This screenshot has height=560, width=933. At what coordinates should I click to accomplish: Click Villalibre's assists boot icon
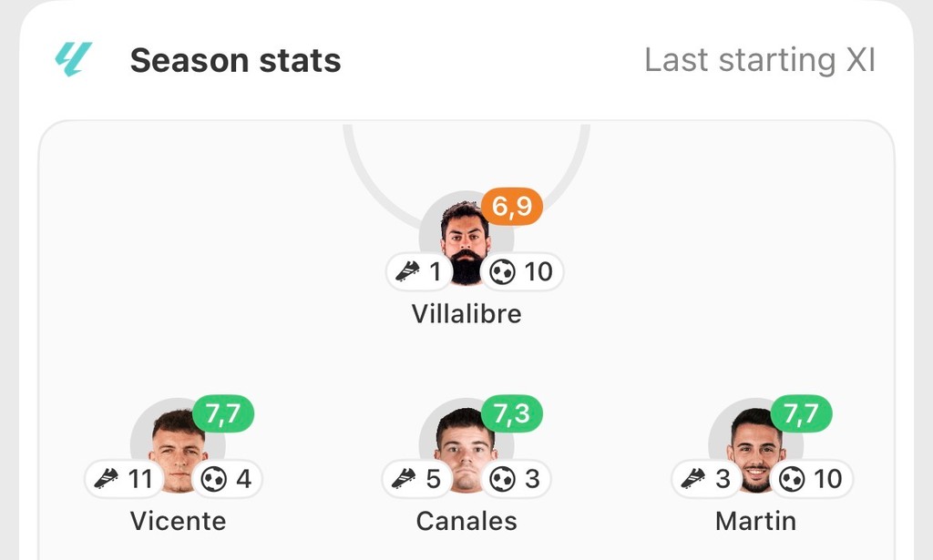pyautogui.click(x=407, y=271)
